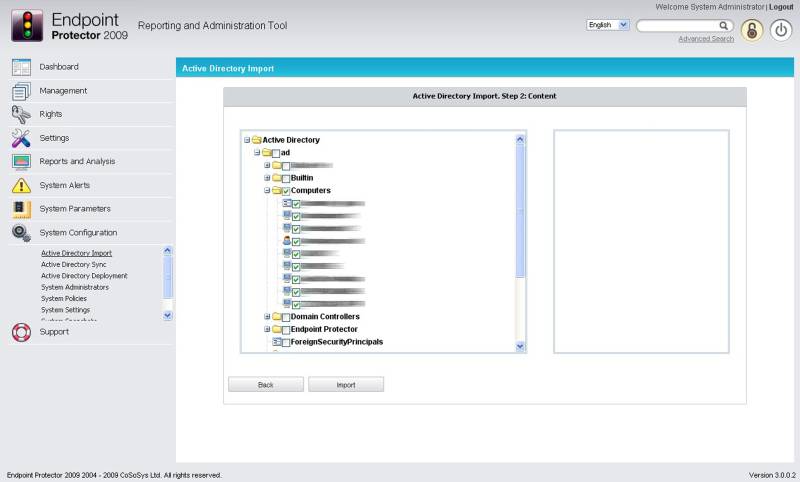Click the Back button
The image size is (800, 482).
[266, 385]
